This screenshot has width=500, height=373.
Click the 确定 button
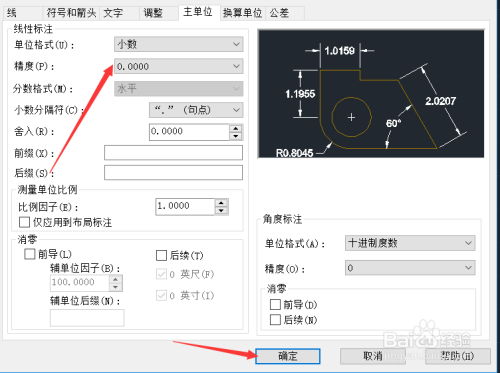pyautogui.click(x=288, y=356)
